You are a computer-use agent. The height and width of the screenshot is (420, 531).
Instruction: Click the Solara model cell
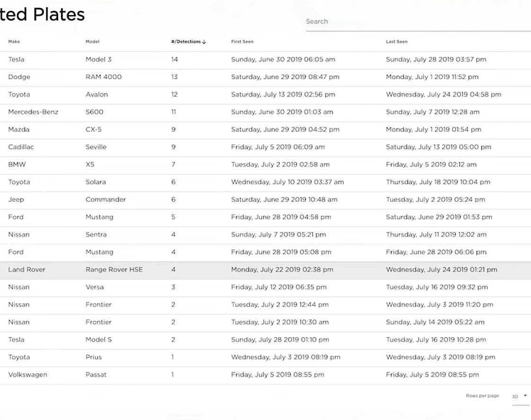(96, 182)
